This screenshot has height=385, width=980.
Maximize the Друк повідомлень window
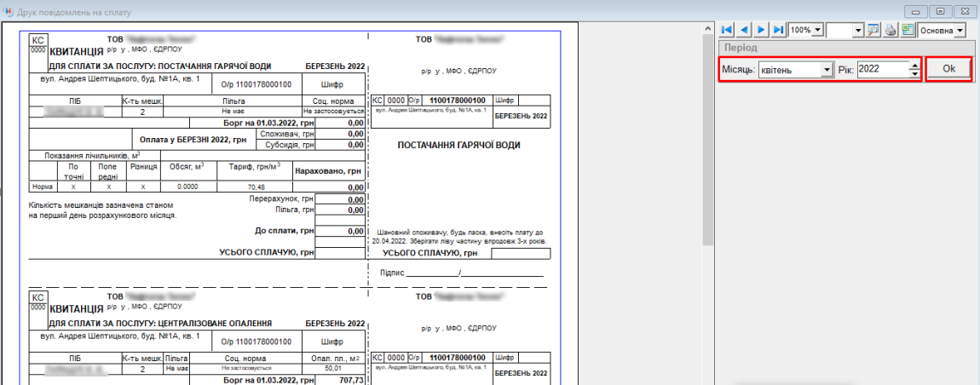coord(940,11)
